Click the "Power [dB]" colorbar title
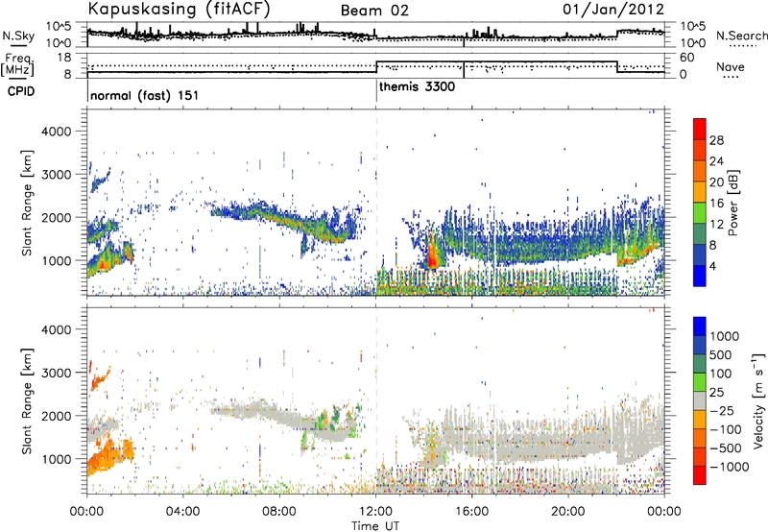Viewport: 768px width, 532px height. click(732, 203)
